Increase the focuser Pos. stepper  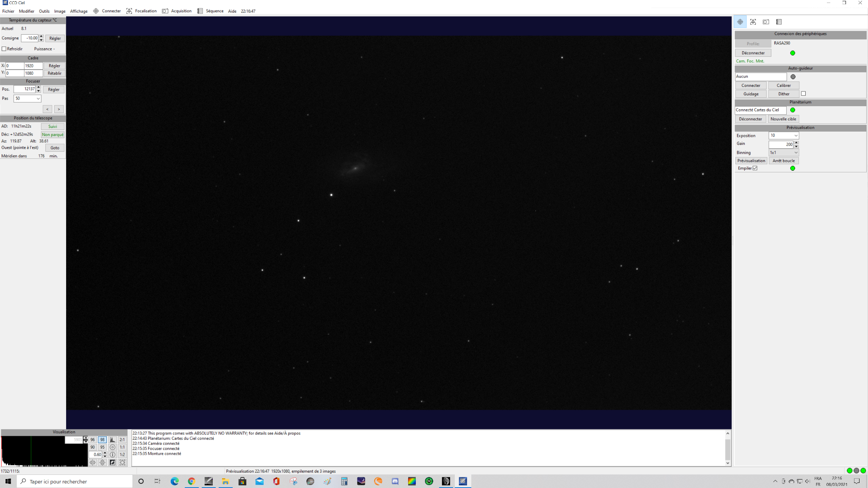click(x=39, y=87)
